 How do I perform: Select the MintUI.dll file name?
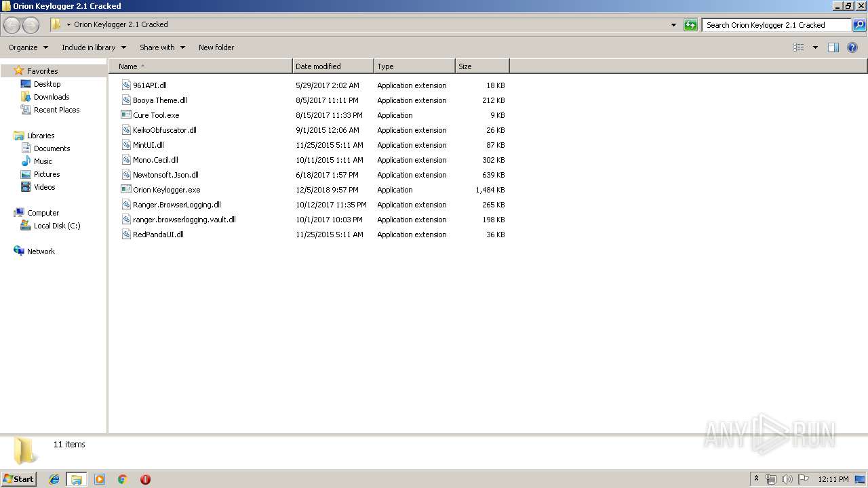coord(149,145)
